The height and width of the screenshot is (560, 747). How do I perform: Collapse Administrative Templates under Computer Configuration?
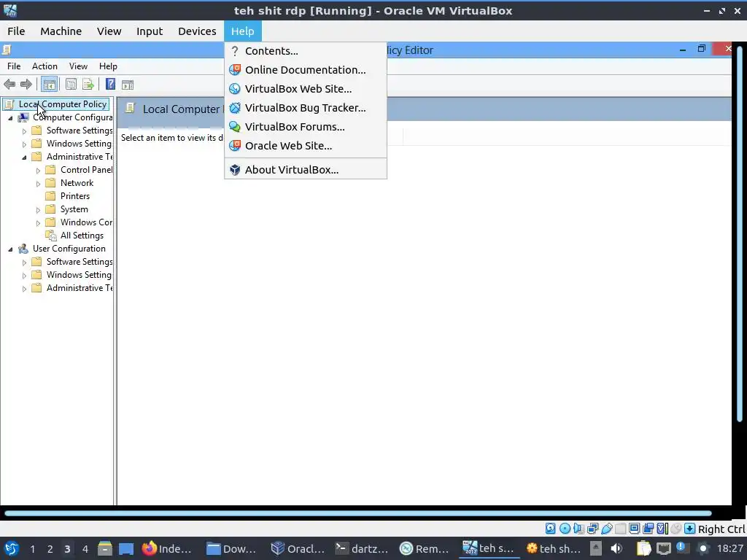tap(24, 157)
